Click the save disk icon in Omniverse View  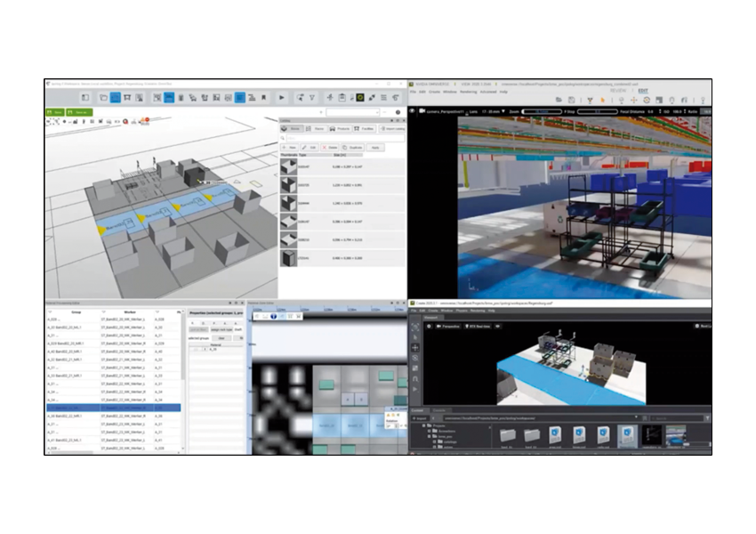coord(571,100)
